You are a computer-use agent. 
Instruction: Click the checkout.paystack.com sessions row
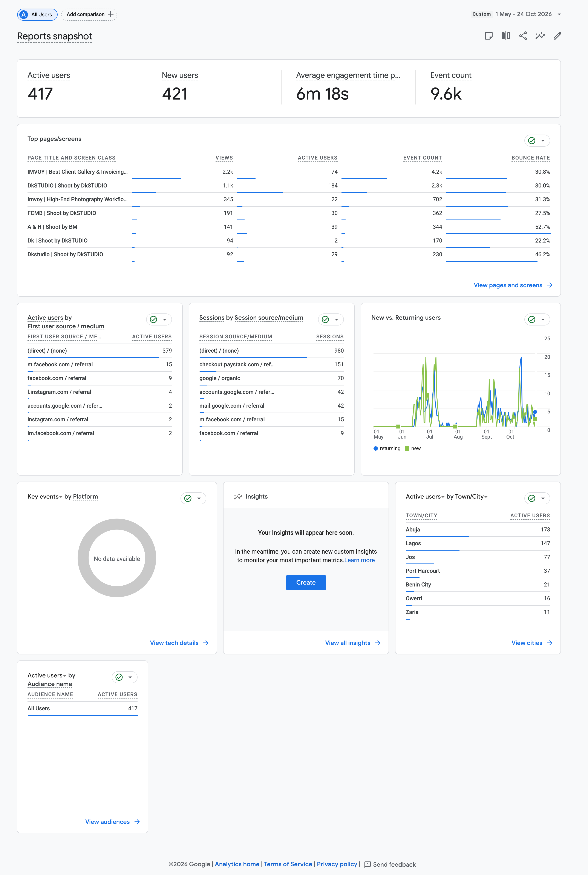(x=271, y=365)
